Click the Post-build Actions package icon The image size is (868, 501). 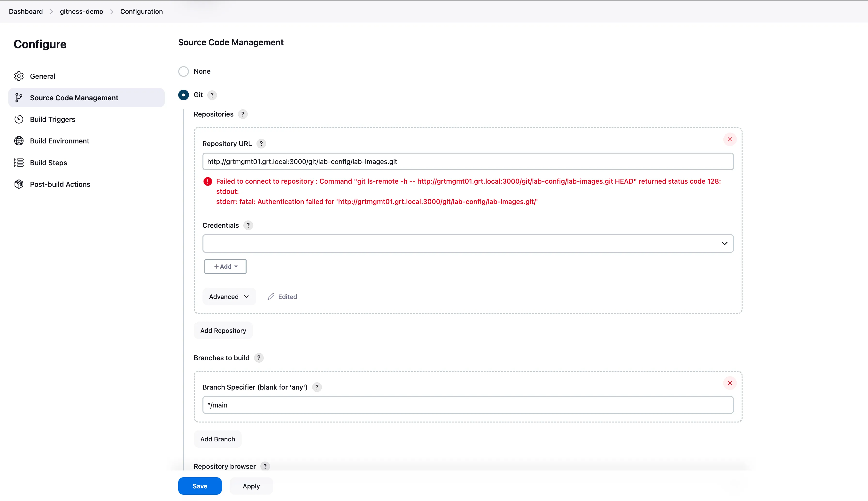(19, 184)
